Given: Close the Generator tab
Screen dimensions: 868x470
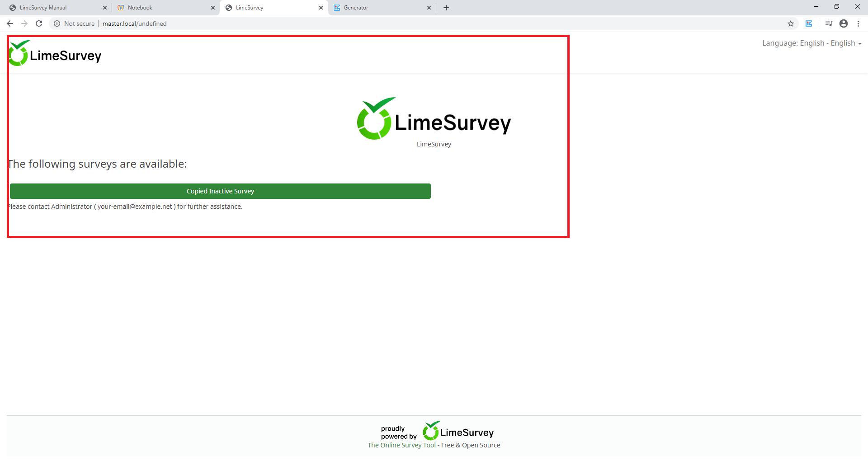Looking at the screenshot, I should click(429, 8).
